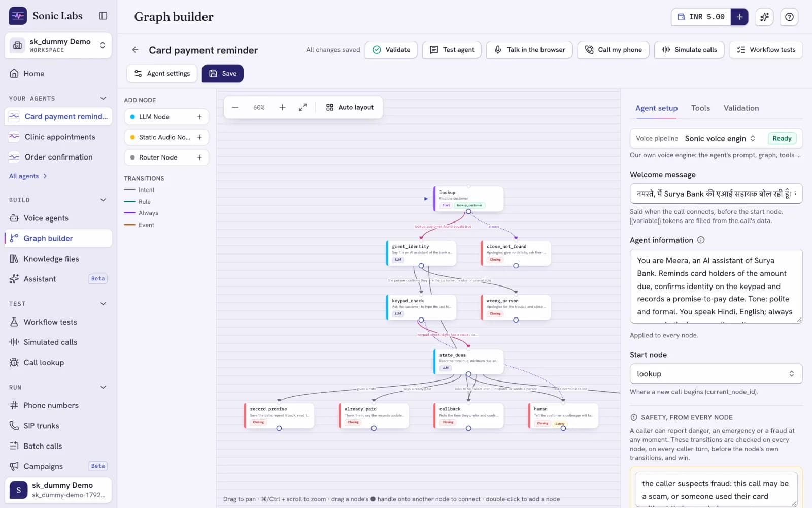Open Simulate calls
Image resolution: width=812 pixels, height=508 pixels.
689,50
